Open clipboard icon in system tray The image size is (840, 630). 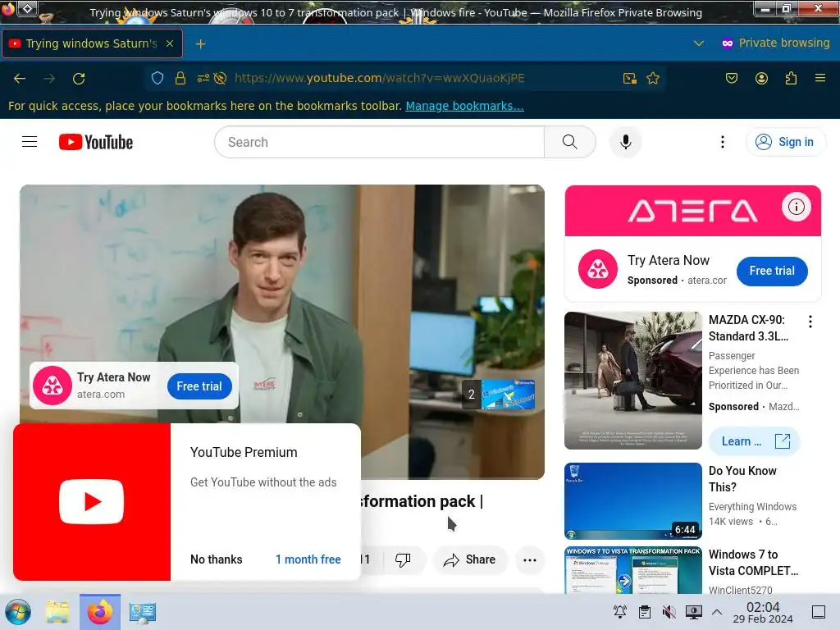[x=645, y=611]
